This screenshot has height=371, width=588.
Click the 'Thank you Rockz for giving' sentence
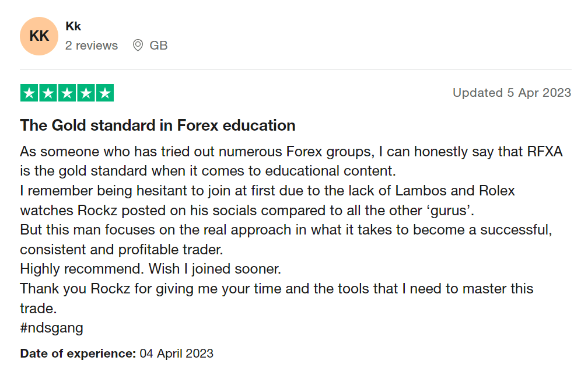click(x=276, y=289)
